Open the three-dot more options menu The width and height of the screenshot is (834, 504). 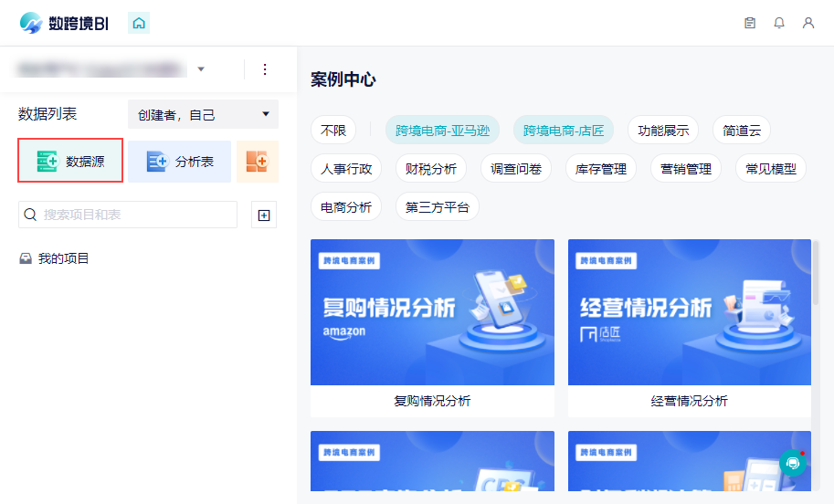[x=265, y=69]
